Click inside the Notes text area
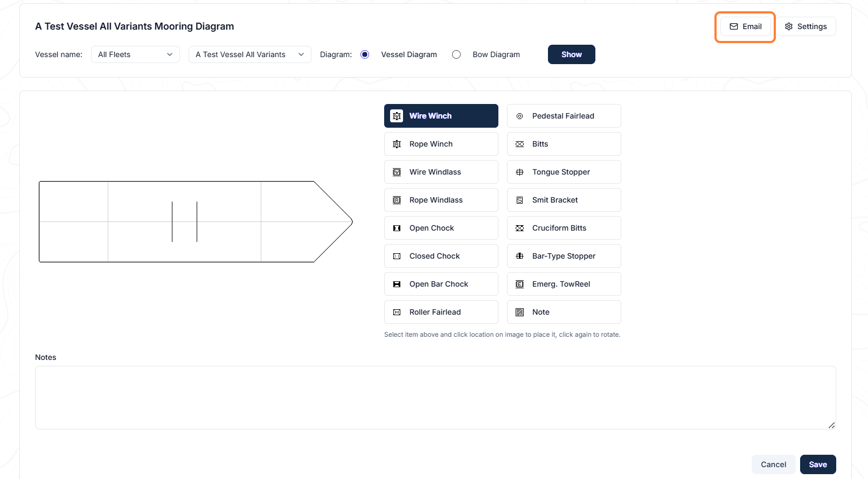Screen dimensions: 868x479 (x=435, y=398)
